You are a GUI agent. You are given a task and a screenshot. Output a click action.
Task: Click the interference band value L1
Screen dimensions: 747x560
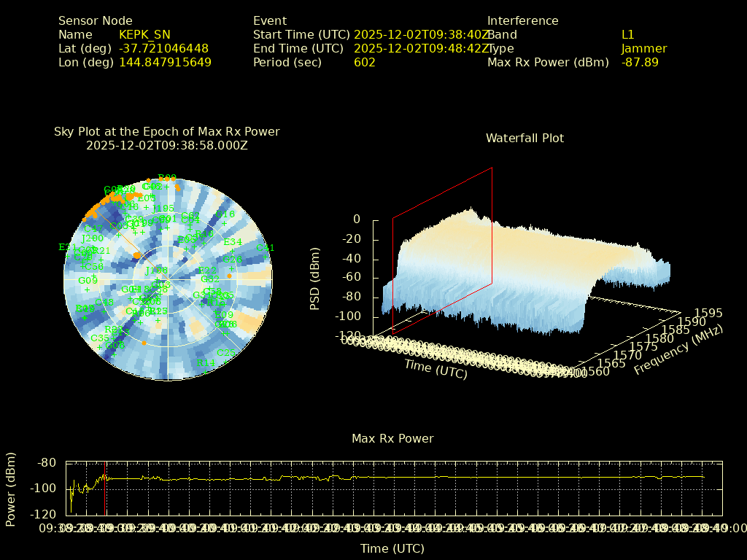[x=627, y=35]
